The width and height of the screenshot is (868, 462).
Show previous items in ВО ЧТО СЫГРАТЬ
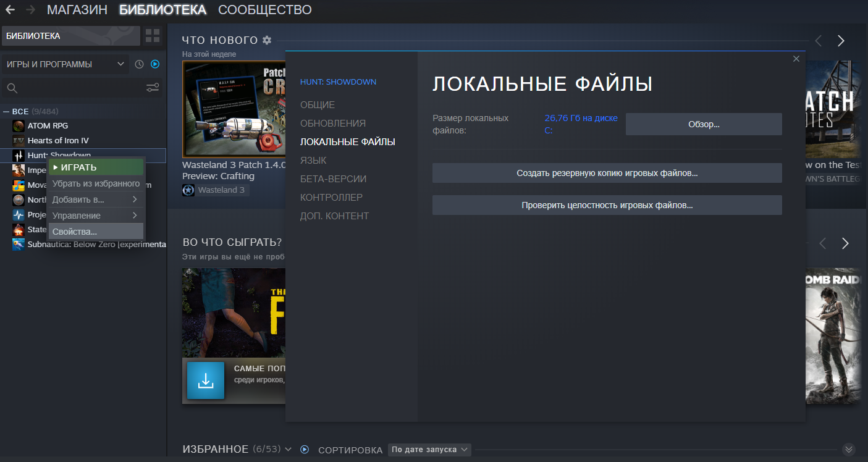tap(822, 243)
